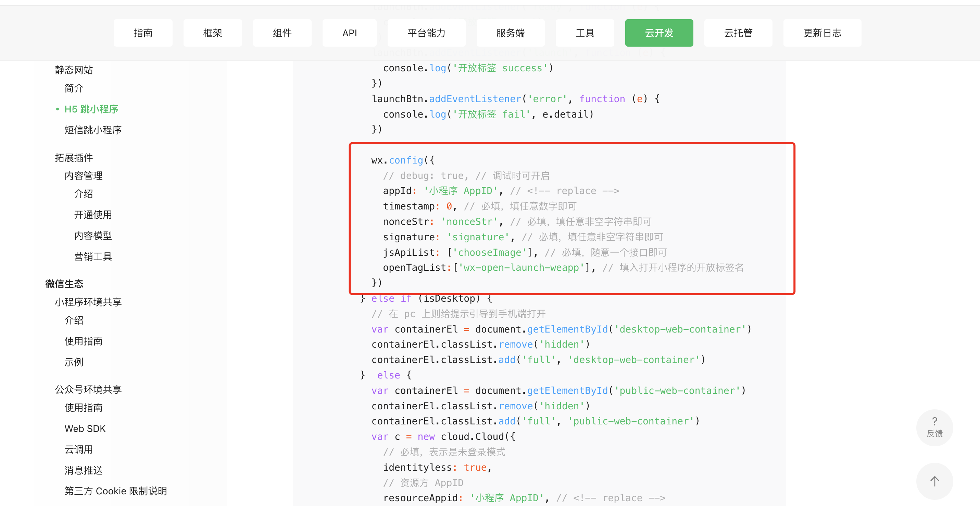Open the 更新日志 tab
This screenshot has height=506, width=980.
click(x=822, y=33)
